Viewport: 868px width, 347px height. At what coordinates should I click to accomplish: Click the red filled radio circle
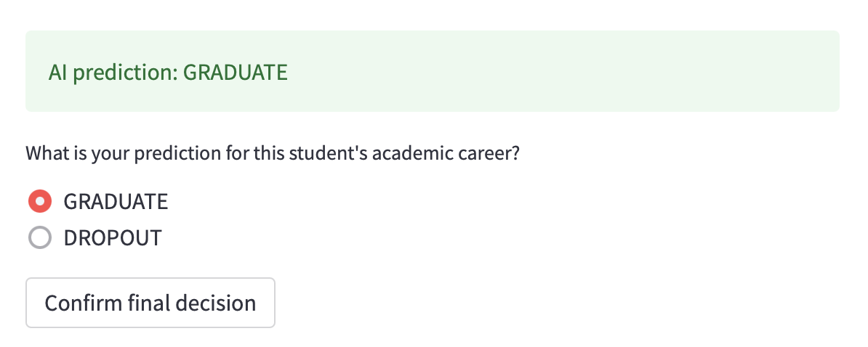click(x=39, y=201)
